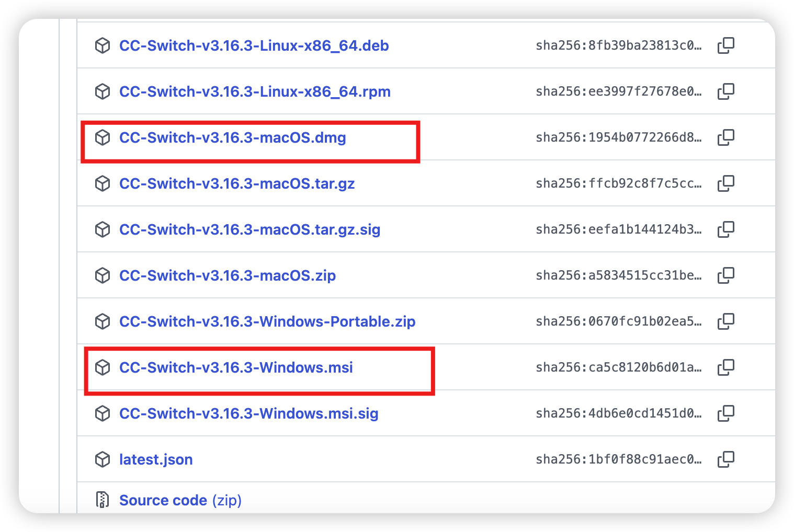Copy the sha256 hash for the Linux deb file

click(726, 45)
